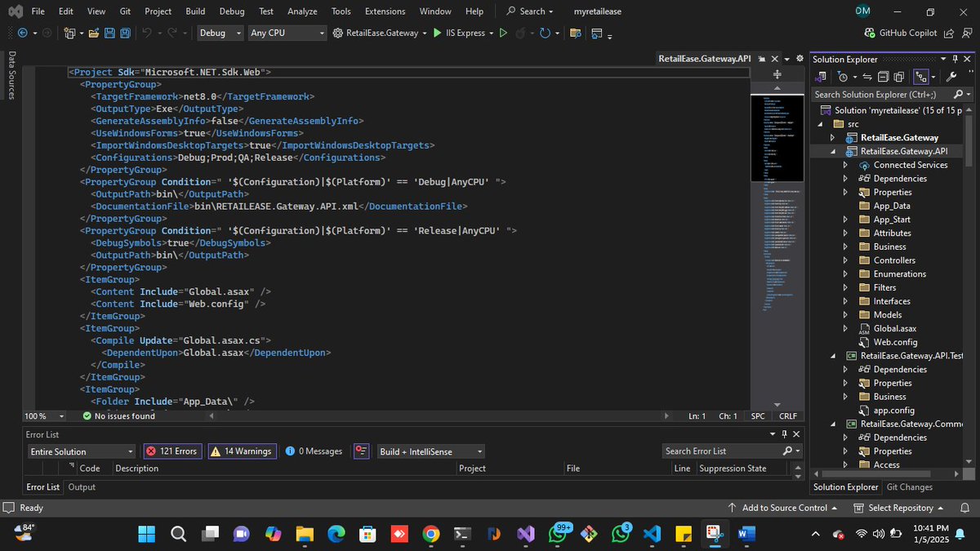
Task: Click the Pending Changes Filter clock icon
Action: pyautogui.click(x=843, y=77)
